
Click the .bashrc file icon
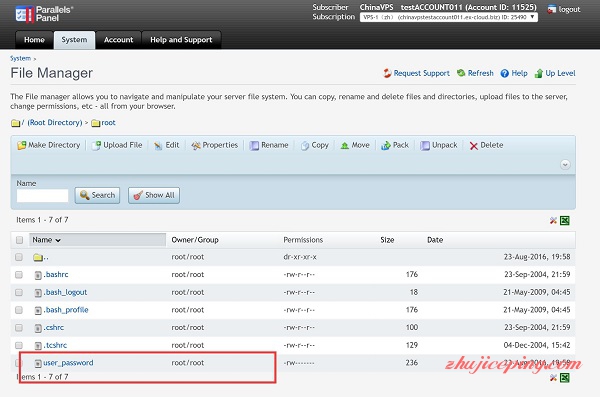[x=38, y=275]
